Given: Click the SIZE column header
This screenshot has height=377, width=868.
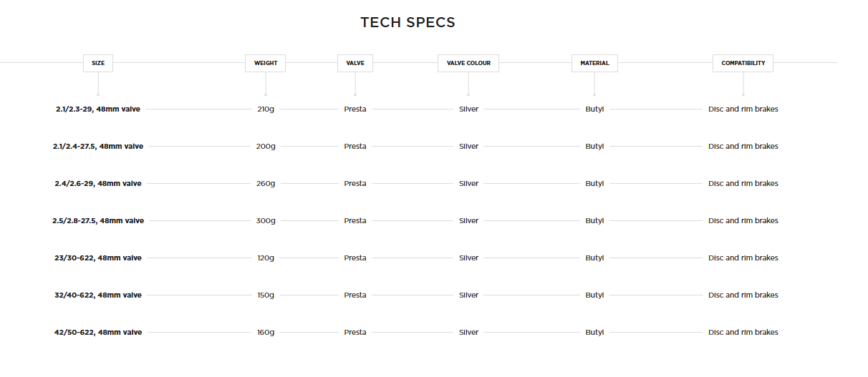Looking at the screenshot, I should click(x=98, y=63).
